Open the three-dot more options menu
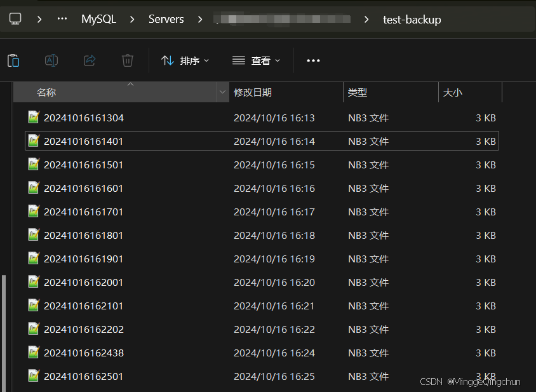This screenshot has width=536, height=392. [x=313, y=60]
